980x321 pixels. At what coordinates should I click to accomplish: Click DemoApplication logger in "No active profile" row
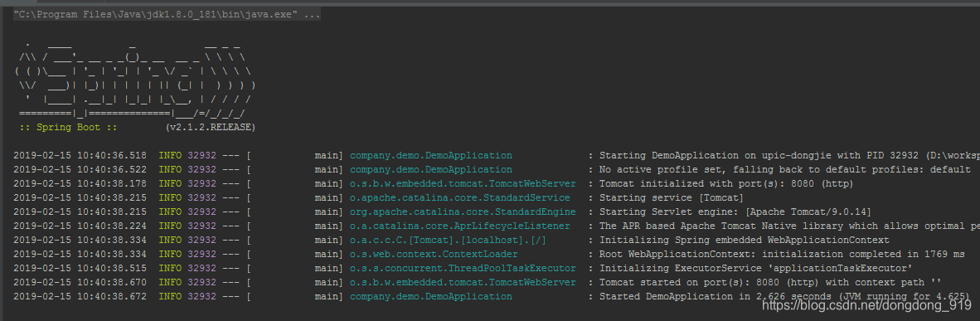pos(430,169)
